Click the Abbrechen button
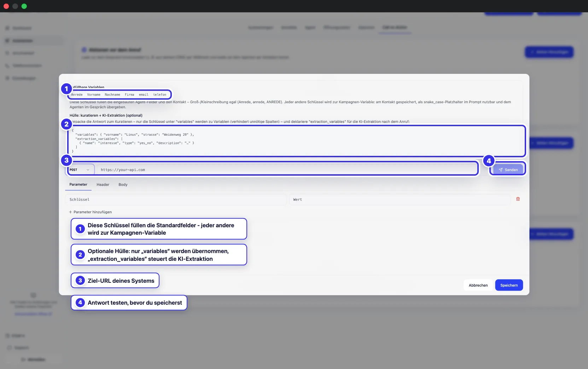The image size is (588, 369). (x=478, y=285)
